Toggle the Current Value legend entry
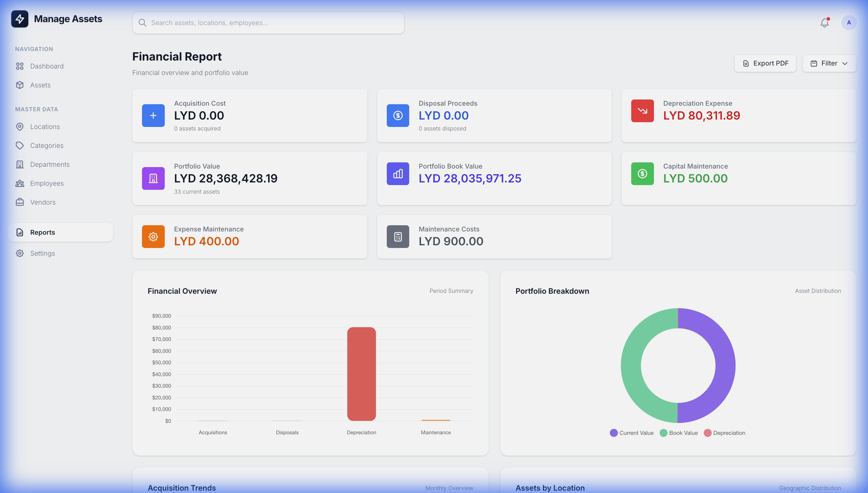The height and width of the screenshot is (493, 868). [631, 433]
